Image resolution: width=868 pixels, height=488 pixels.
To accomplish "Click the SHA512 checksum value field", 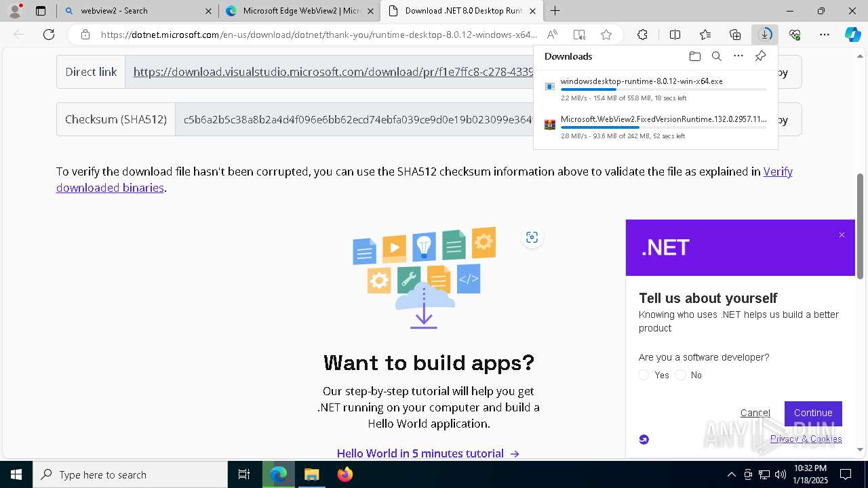I will point(354,119).
